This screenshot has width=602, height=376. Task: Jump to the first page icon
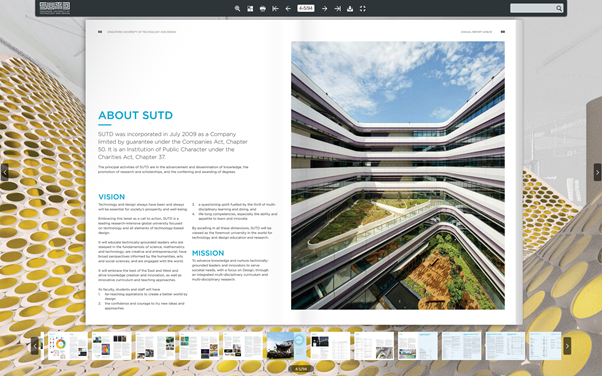[275, 8]
